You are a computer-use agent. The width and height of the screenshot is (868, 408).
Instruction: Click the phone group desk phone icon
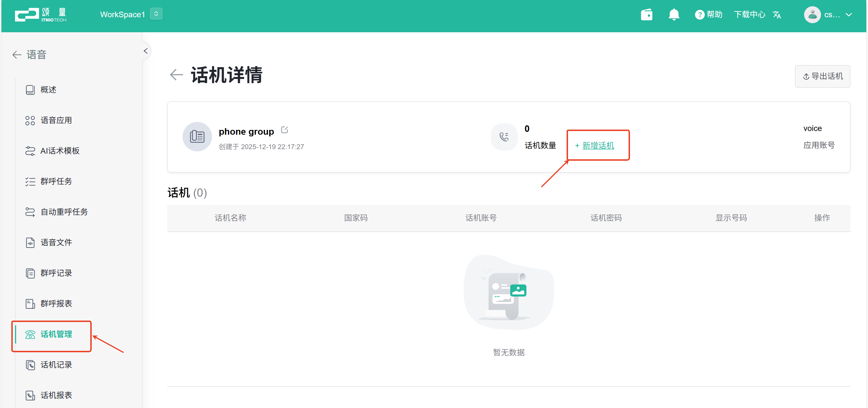[197, 136]
